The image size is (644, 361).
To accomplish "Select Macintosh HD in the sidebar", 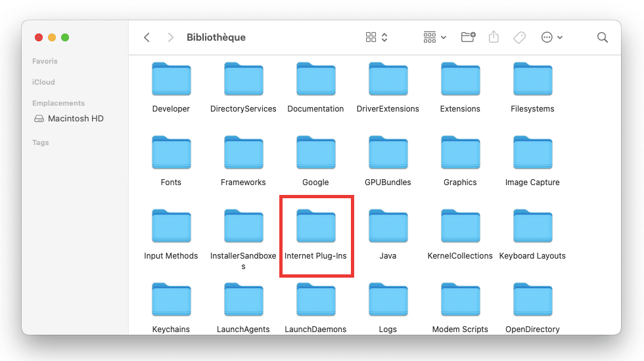I will [x=76, y=119].
